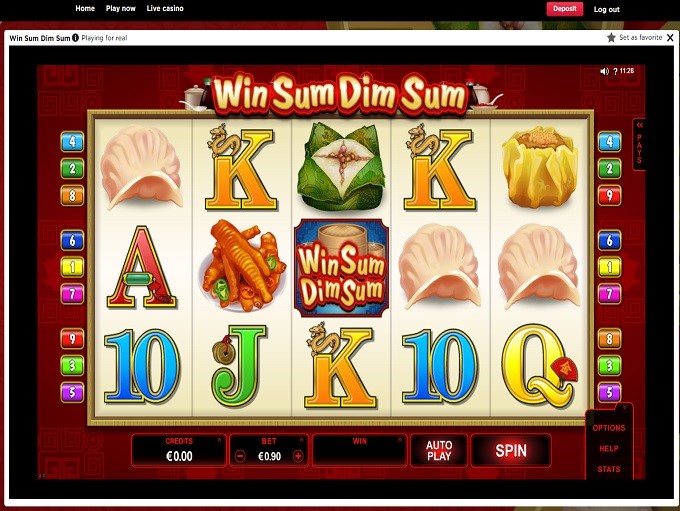Close the game window with X
Viewport: 680px width, 511px height.
[670, 38]
